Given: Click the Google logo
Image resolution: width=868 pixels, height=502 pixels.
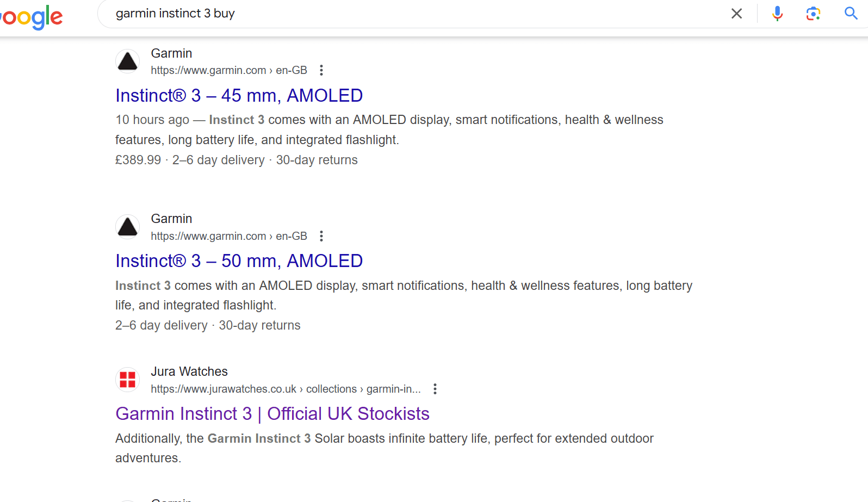Looking at the screenshot, I should pos(32,17).
